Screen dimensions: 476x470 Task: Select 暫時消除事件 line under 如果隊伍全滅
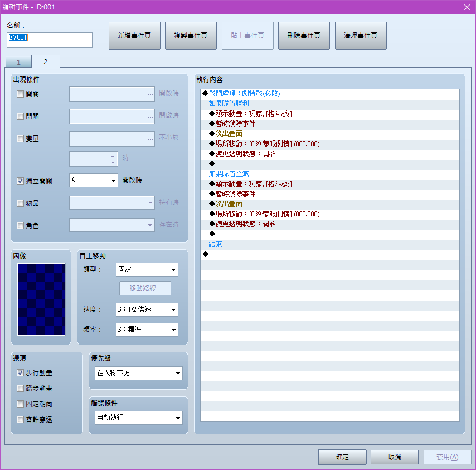pos(329,194)
